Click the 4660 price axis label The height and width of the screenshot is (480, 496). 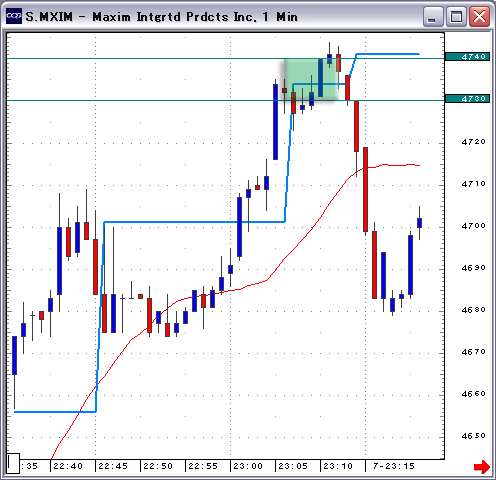pos(473,394)
